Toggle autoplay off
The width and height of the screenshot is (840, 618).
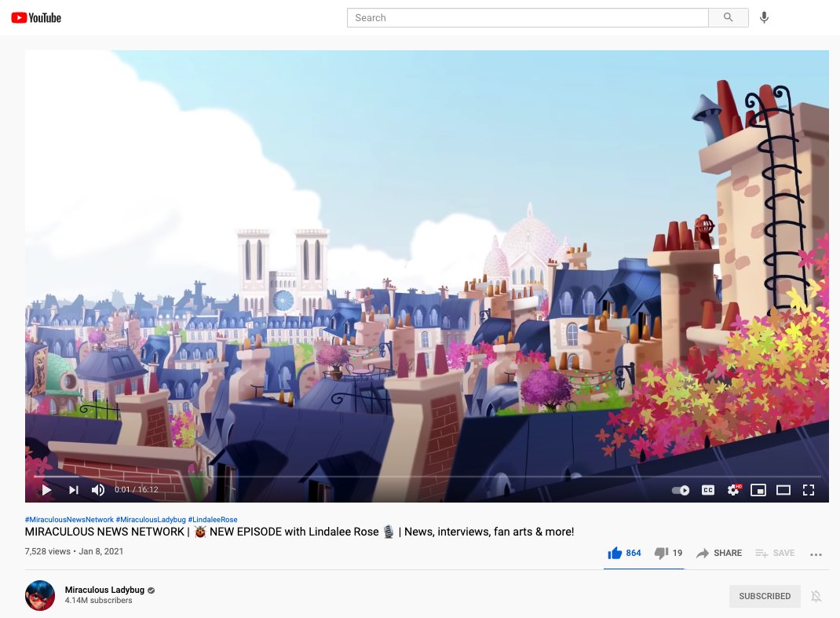pyautogui.click(x=678, y=489)
